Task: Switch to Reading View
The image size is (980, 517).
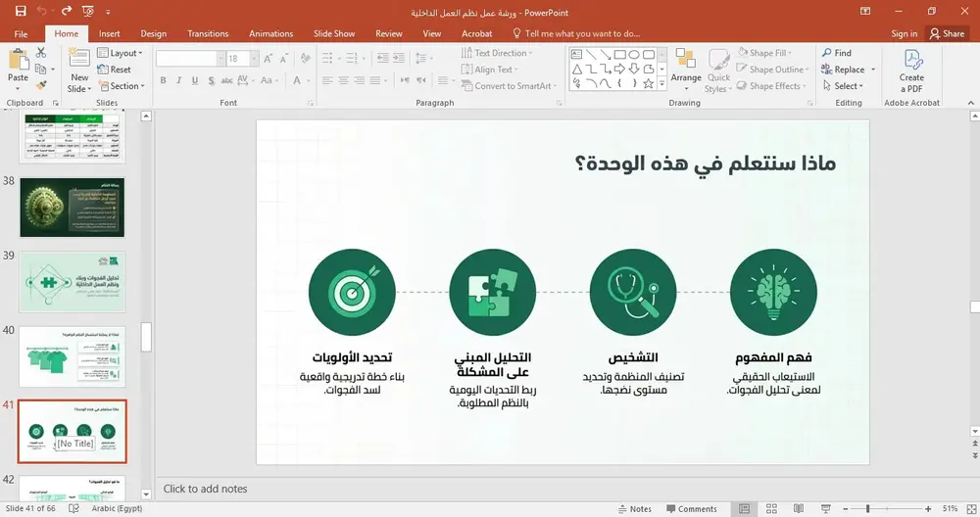Action: 798,509
